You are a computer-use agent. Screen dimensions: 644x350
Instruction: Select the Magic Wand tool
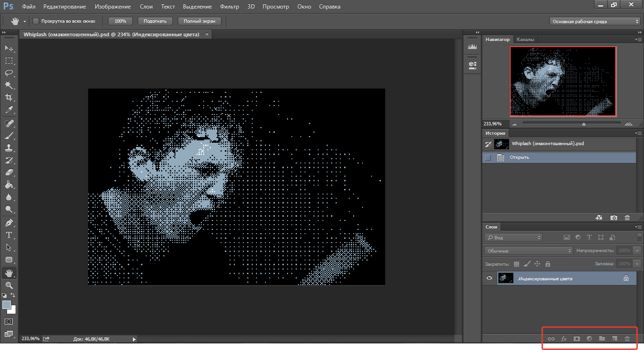coord(9,85)
